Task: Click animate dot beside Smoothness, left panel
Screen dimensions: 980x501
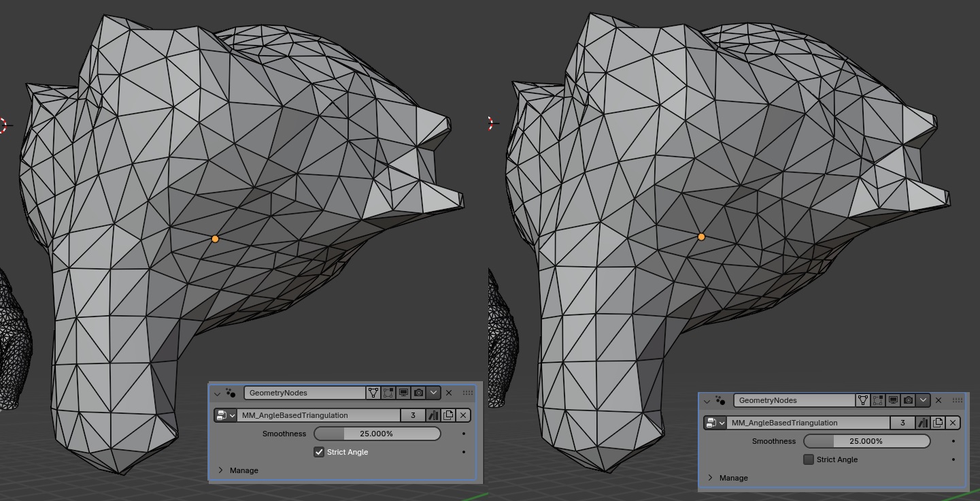Action: click(464, 434)
